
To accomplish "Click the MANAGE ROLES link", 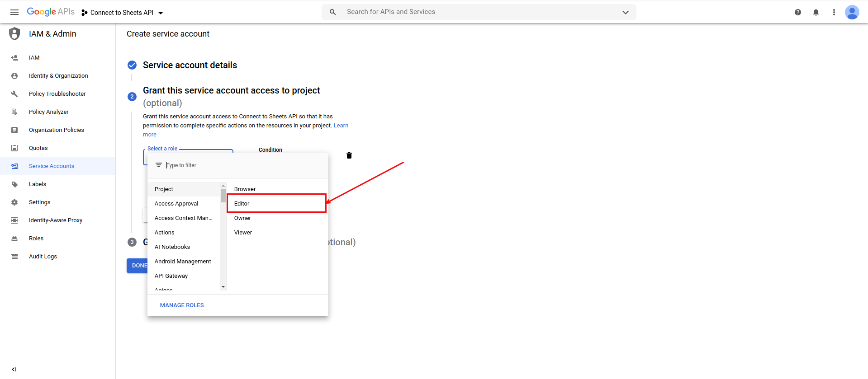I will [182, 305].
